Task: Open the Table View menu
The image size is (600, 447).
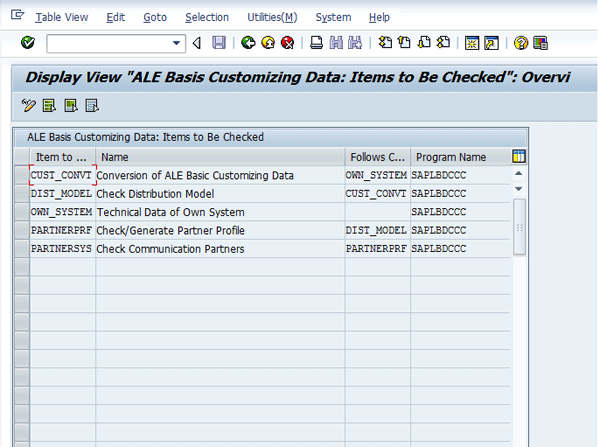Action: tap(61, 17)
